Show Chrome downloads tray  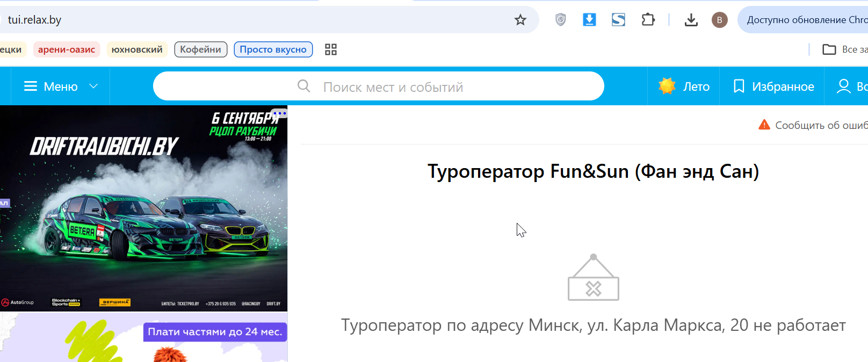[691, 20]
